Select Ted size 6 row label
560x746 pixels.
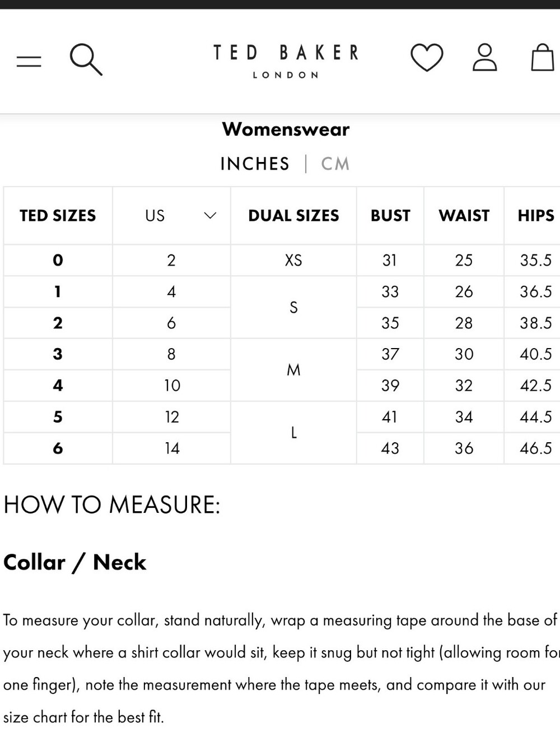pos(58,448)
